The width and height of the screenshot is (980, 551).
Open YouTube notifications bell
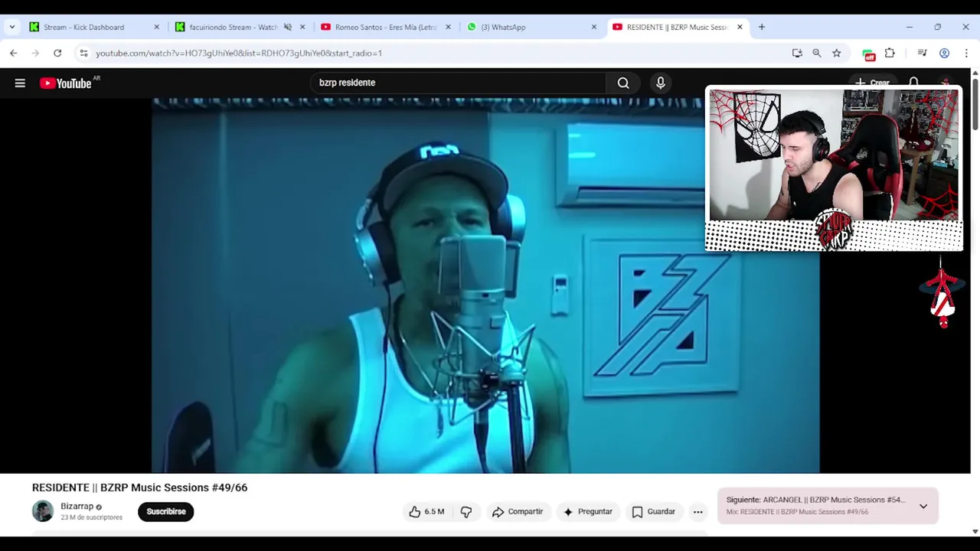pyautogui.click(x=913, y=83)
